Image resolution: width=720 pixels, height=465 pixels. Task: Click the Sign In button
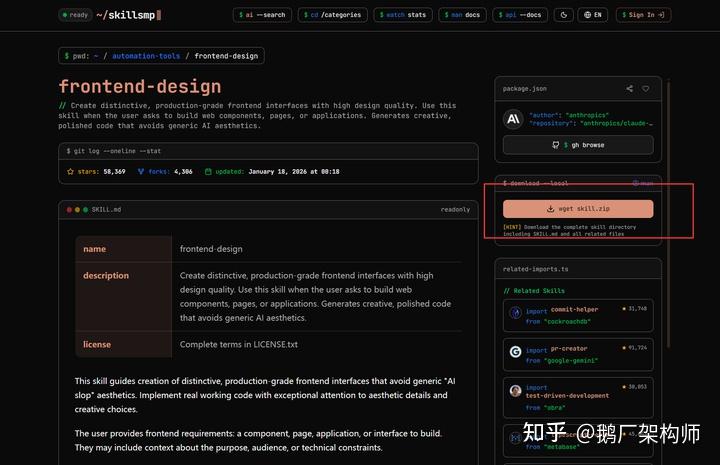click(x=643, y=15)
